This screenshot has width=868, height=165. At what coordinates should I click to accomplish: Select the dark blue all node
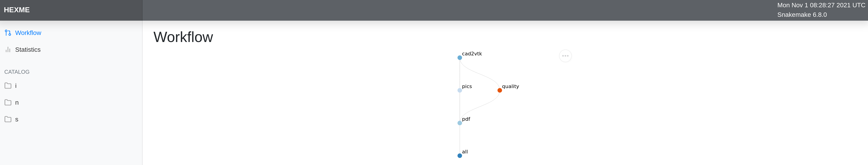click(x=459, y=156)
